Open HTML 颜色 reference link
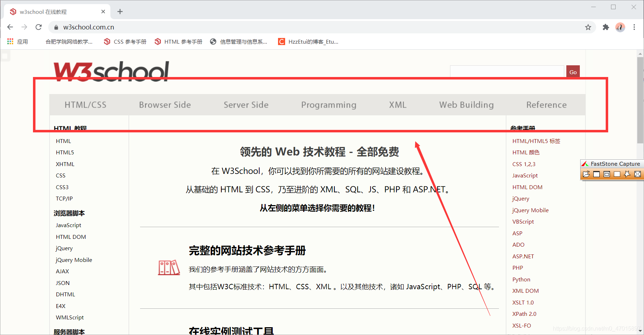644x335 pixels. [526, 153]
